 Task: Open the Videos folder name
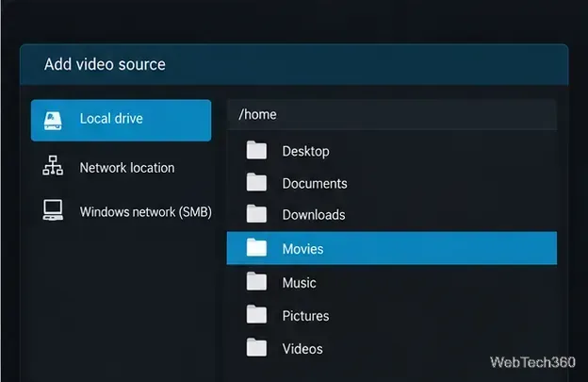pos(302,349)
